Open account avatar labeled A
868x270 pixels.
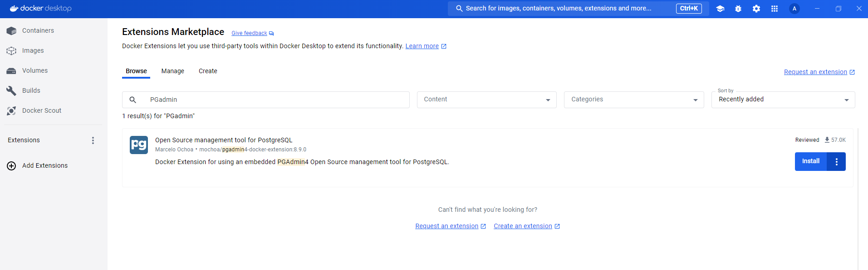point(794,9)
